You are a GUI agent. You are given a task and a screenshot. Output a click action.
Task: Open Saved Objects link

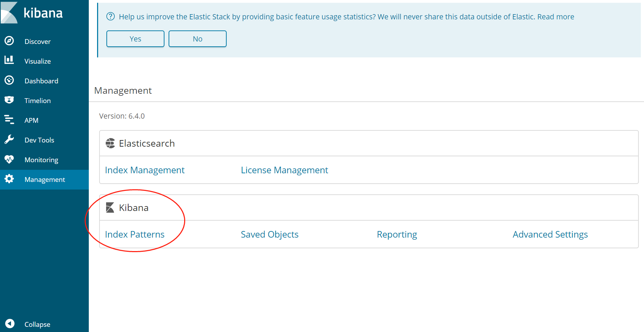269,234
